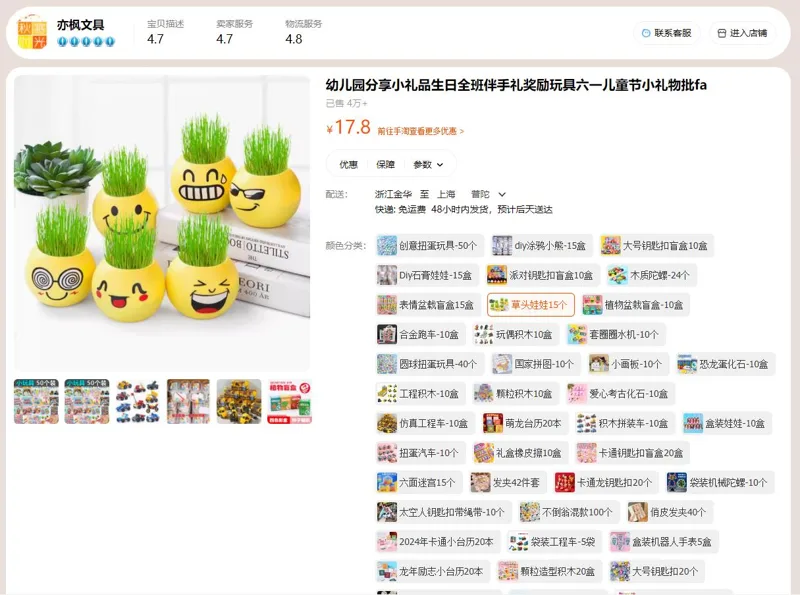Open the 亦枫文具 shop logo
Screen dimensions: 800x595
(32, 33)
